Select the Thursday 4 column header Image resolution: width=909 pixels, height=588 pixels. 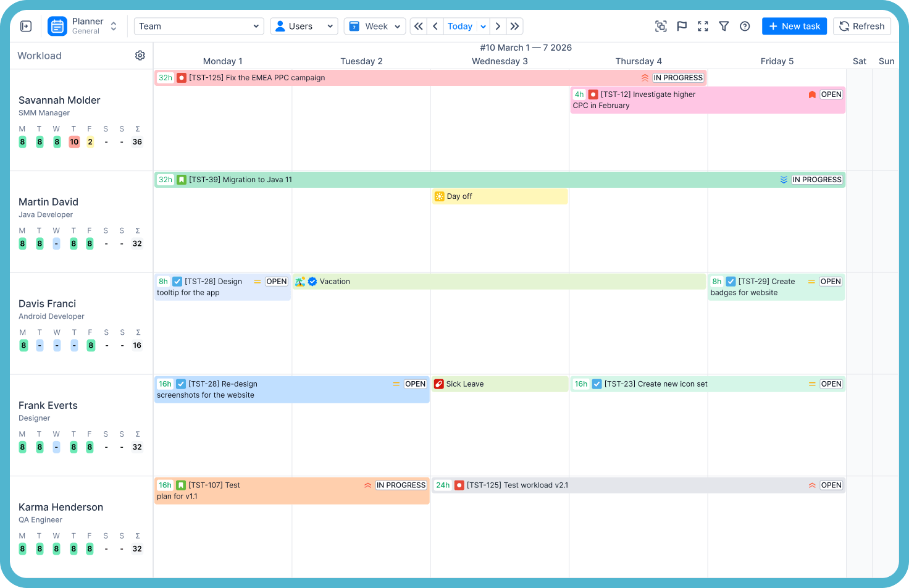(x=639, y=61)
